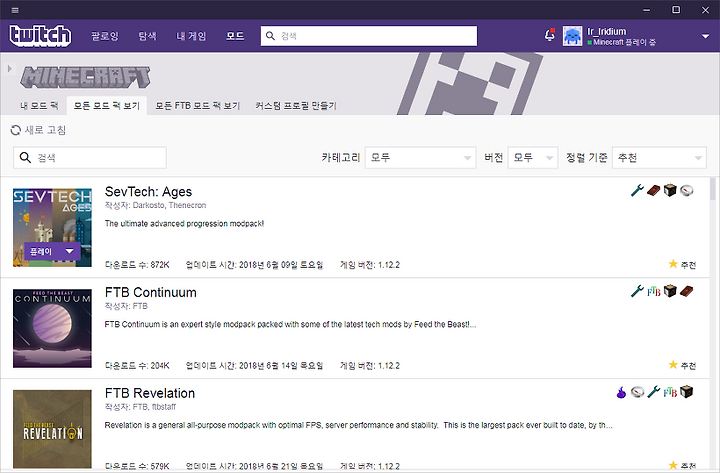Image resolution: width=720 pixels, height=473 pixels.
Task: Click author text 'Darkosto, Thenecron'
Action: [169, 205]
